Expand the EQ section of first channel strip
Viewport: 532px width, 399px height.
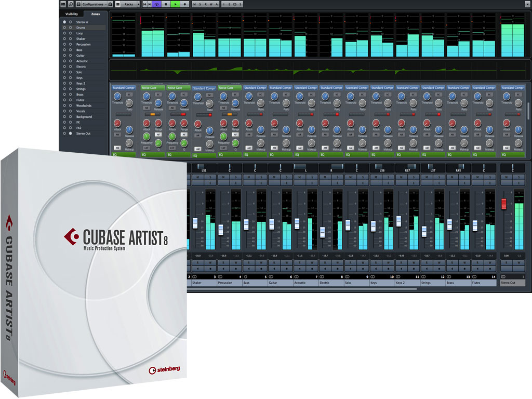[x=123, y=154]
